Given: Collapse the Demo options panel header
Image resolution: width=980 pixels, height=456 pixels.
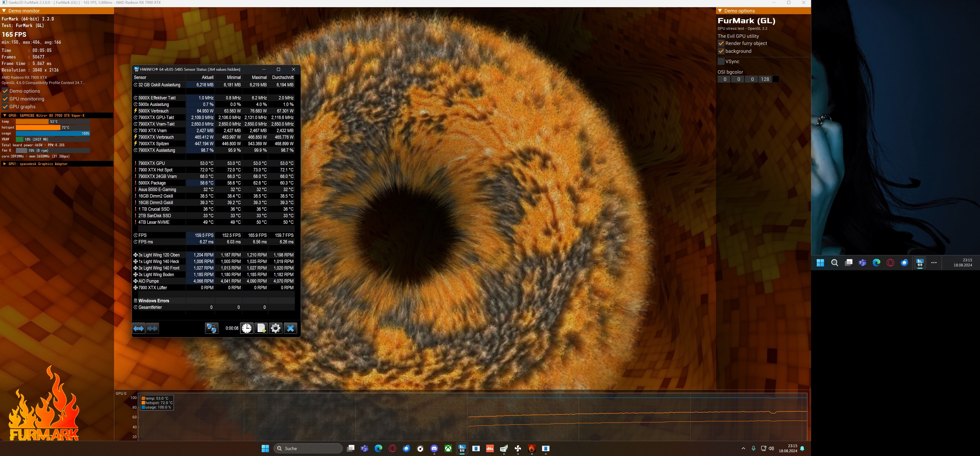Looking at the screenshot, I should pos(720,11).
